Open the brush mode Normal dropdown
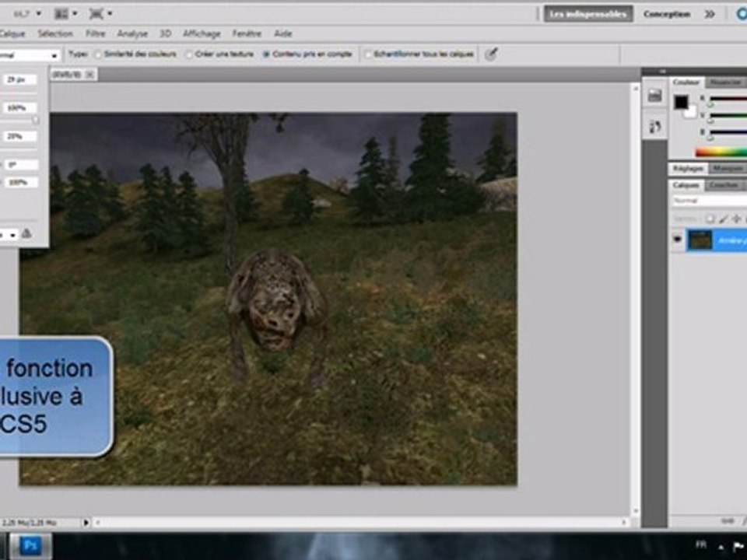This screenshot has width=747, height=560. [30, 55]
